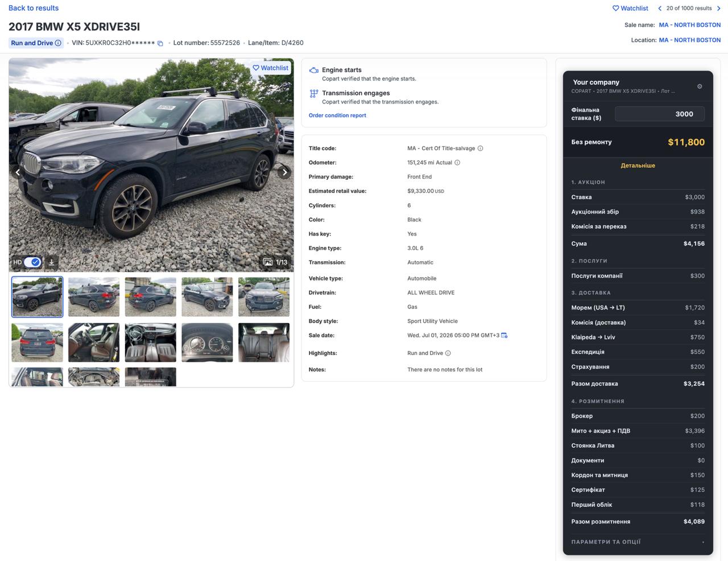
Task: Click the Lane/Item D/4260 text
Action: (x=276, y=43)
